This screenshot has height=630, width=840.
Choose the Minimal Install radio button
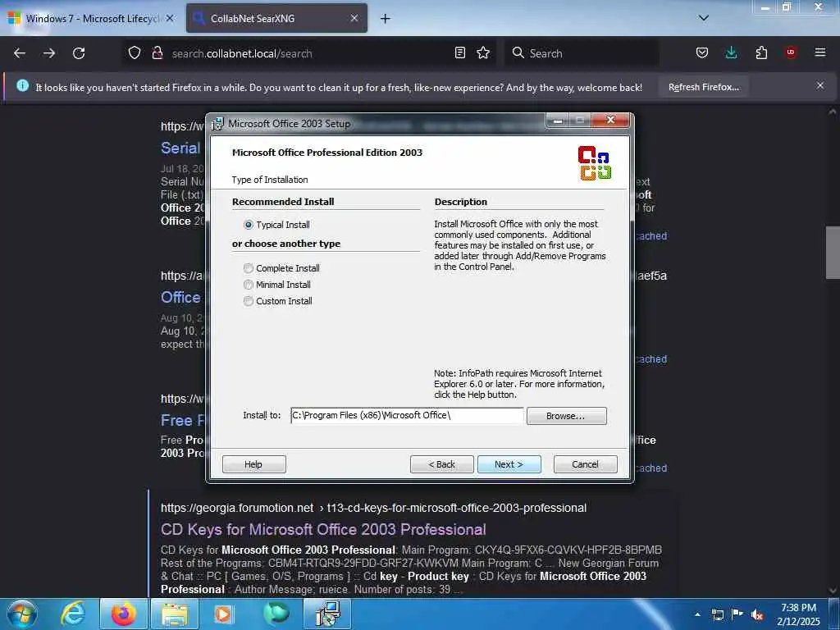(x=248, y=285)
